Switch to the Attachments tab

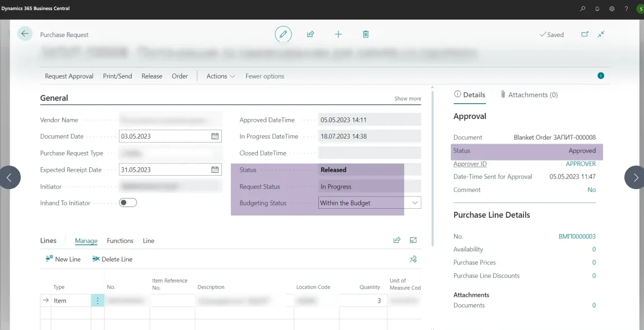529,95
